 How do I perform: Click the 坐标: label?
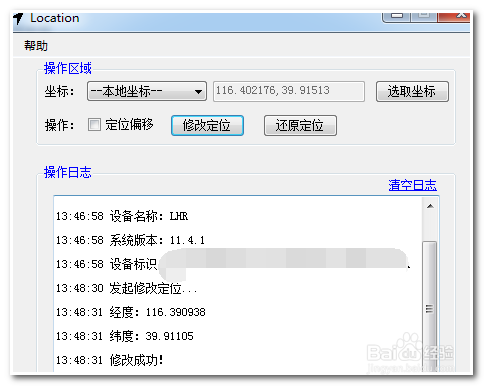pos(59,91)
